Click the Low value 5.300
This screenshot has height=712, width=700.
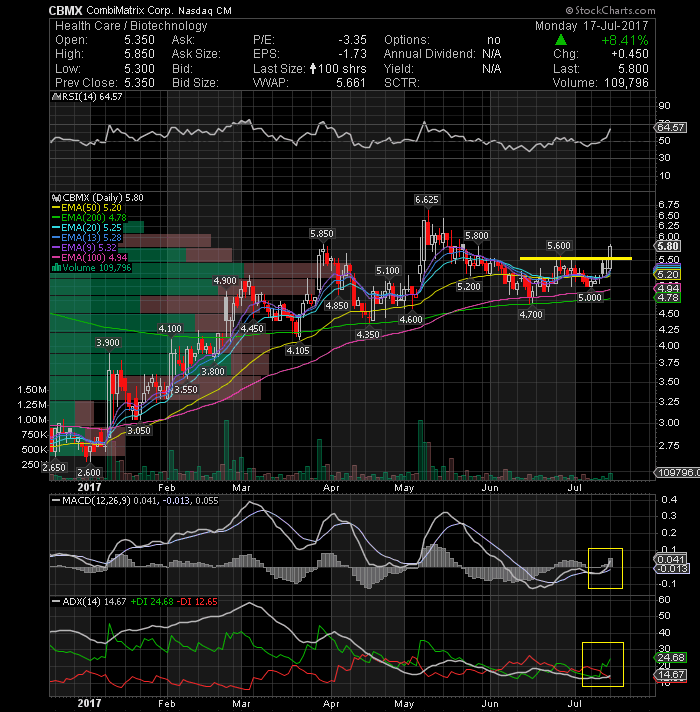[139, 69]
